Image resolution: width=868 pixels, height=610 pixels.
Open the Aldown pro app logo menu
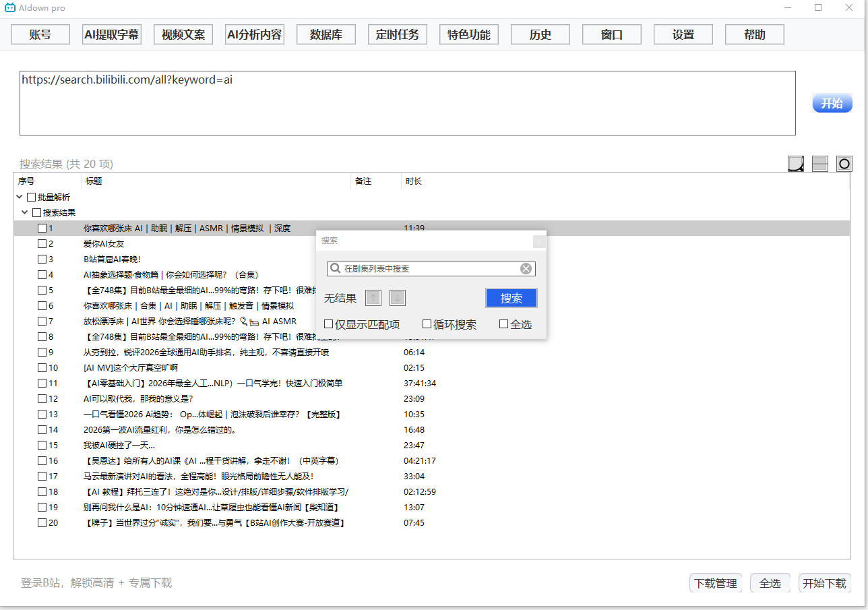10,8
